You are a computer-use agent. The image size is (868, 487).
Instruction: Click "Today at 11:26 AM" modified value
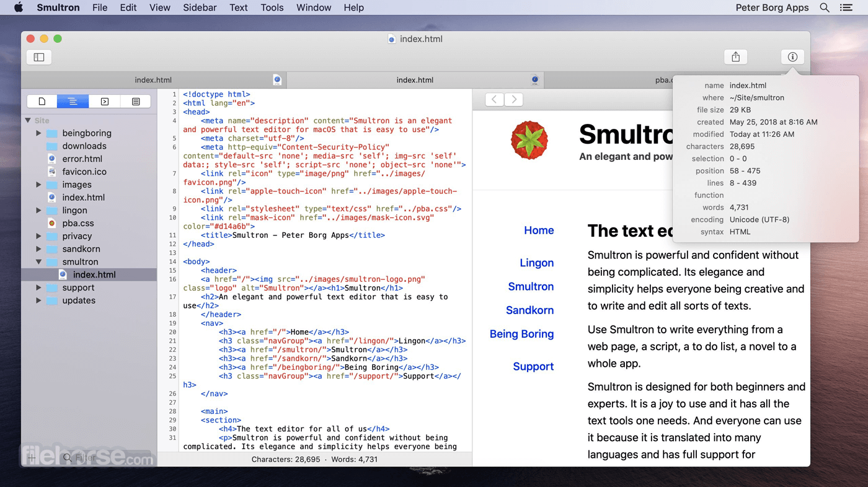[x=762, y=134]
